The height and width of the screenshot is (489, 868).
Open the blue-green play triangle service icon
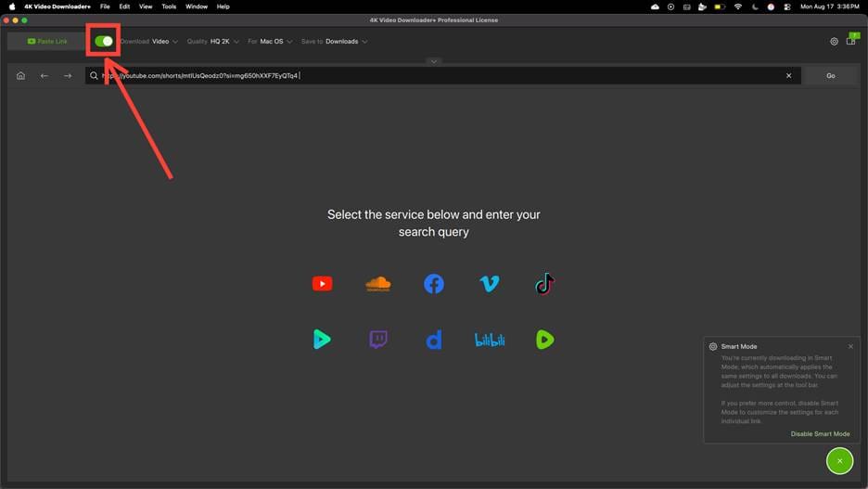[x=322, y=339]
